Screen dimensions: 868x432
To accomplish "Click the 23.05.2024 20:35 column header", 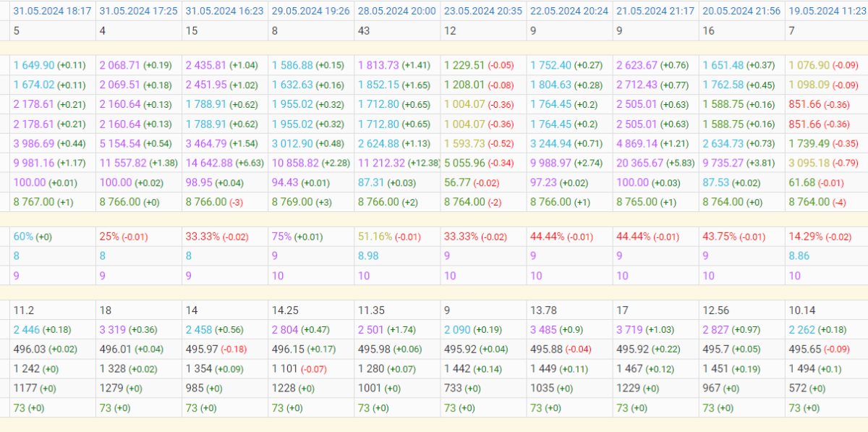I will (x=483, y=11).
